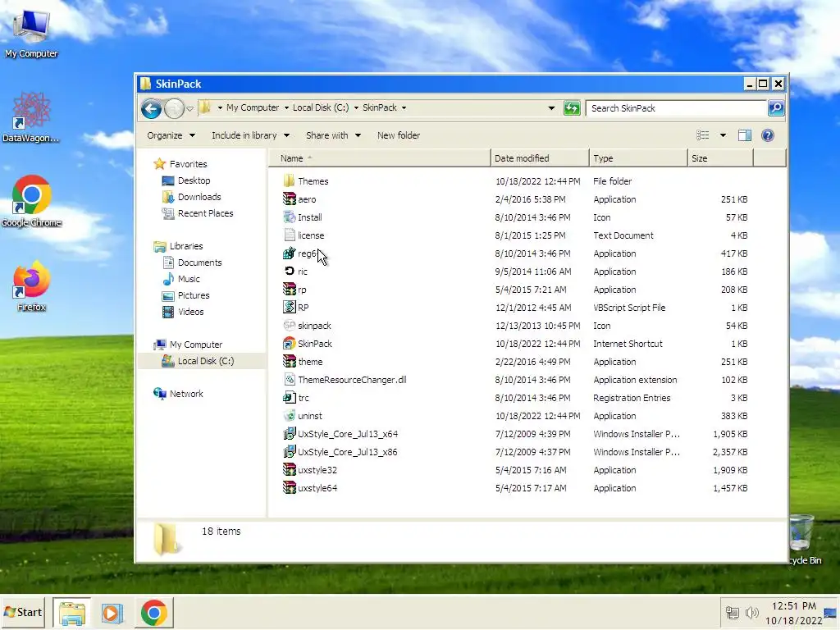Select the uninst application icon
840x630 pixels.
coord(290,416)
